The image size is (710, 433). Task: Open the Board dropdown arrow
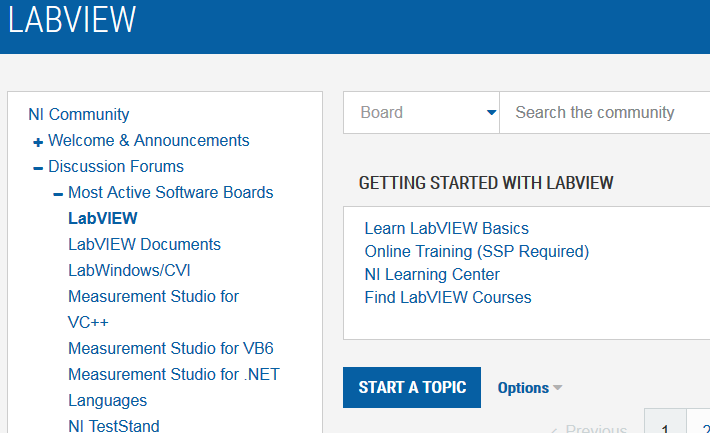491,113
